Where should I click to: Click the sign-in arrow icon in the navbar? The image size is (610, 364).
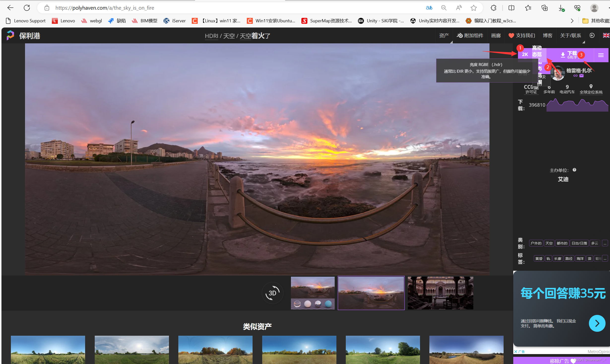click(x=592, y=35)
